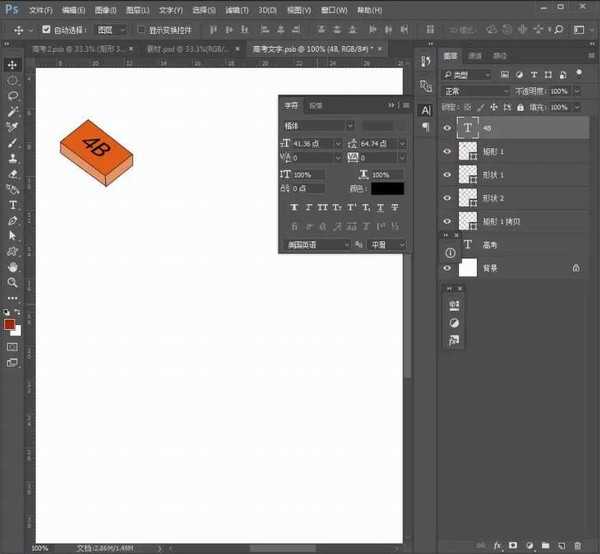The image size is (600, 554).
Task: Open the font family dropdown showing 楷体
Action: tap(318, 125)
